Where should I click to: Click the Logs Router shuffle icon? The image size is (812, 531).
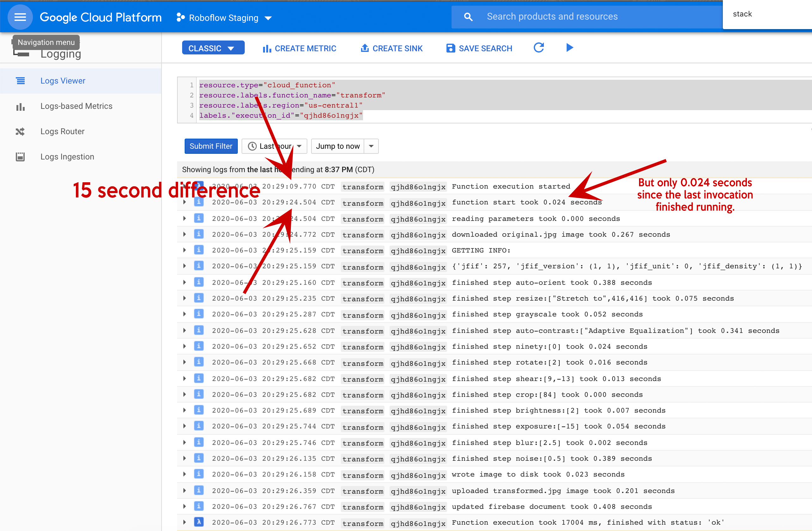(21, 132)
